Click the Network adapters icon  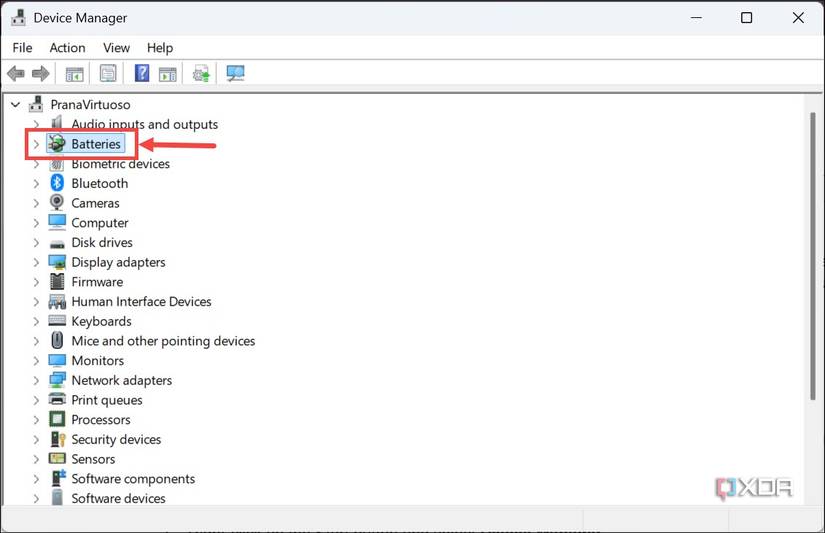57,380
